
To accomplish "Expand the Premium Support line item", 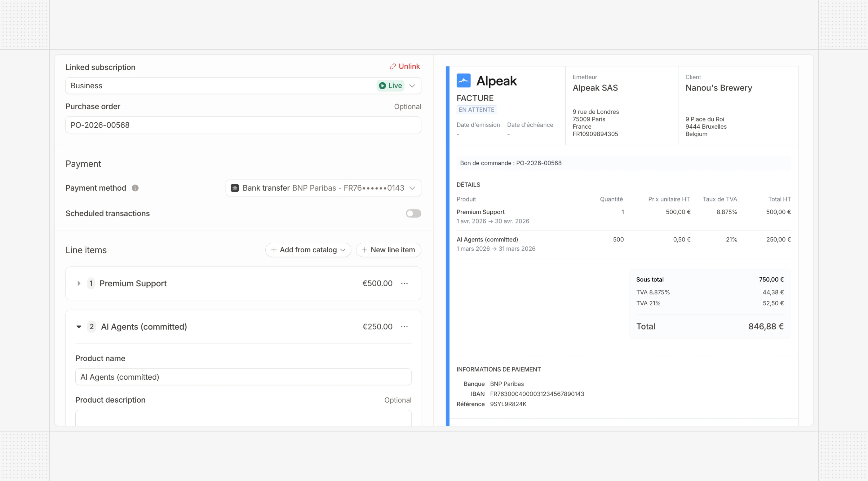I will (79, 284).
